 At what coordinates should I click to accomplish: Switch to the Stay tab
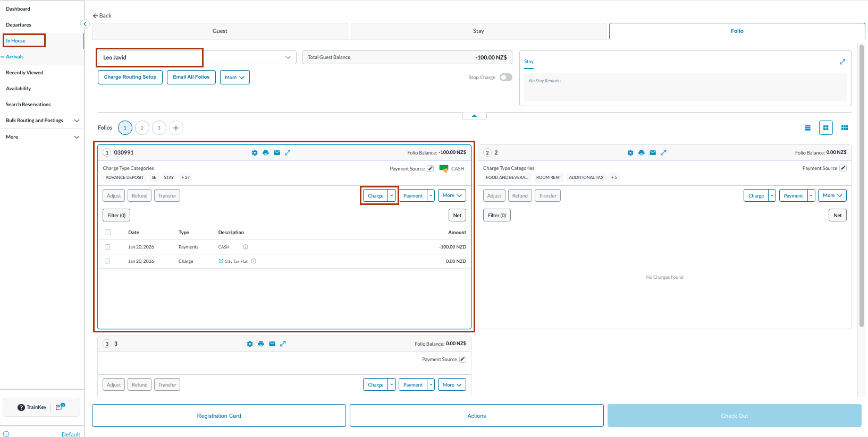[478, 31]
